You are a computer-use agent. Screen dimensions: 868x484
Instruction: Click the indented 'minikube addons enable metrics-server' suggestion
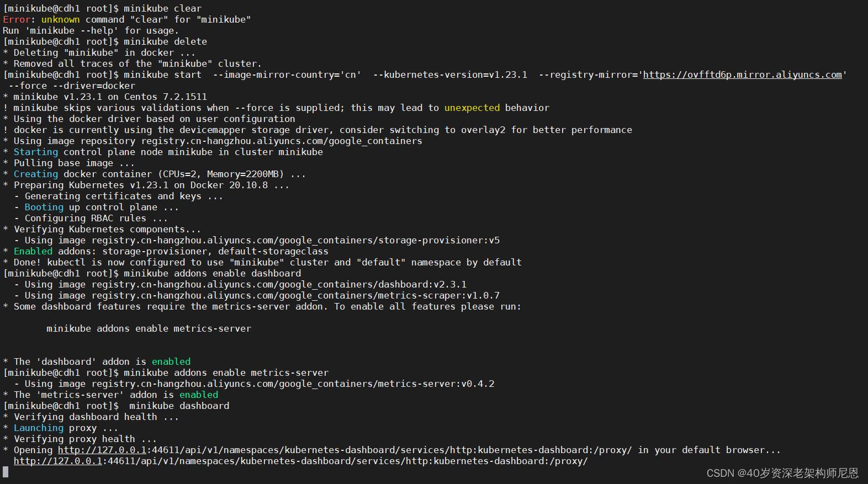click(149, 328)
